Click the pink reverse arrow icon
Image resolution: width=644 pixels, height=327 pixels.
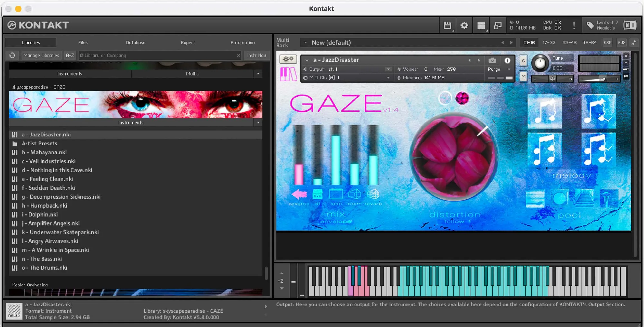coord(299,194)
